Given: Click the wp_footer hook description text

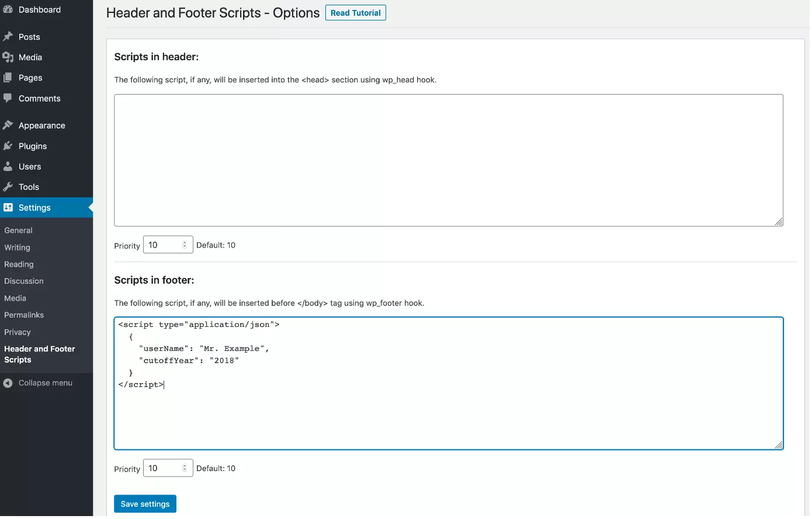Looking at the screenshot, I should tap(269, 304).
